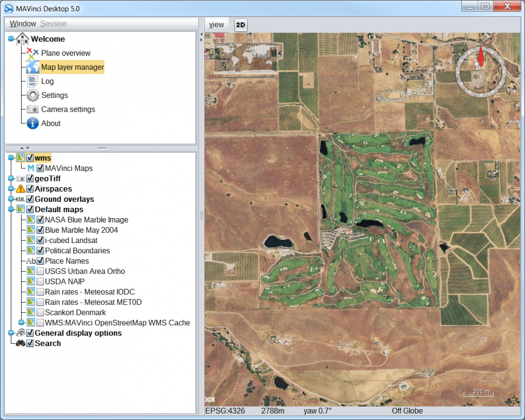
Task: Select the MAVinci Maps tree item
Action: [68, 168]
